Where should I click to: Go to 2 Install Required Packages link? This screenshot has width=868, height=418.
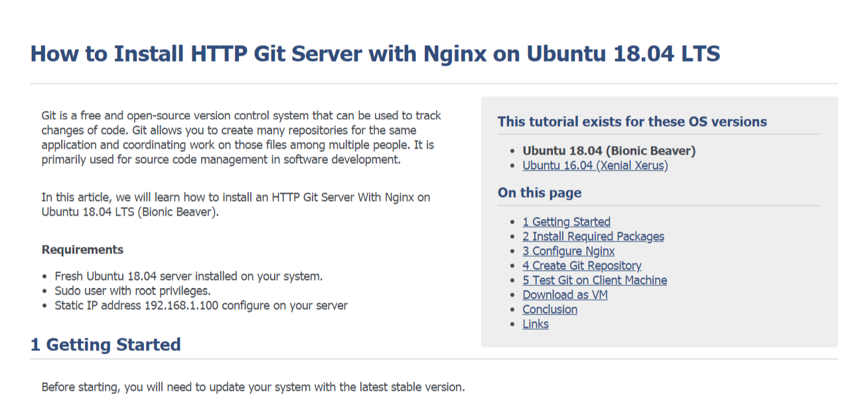(x=593, y=236)
